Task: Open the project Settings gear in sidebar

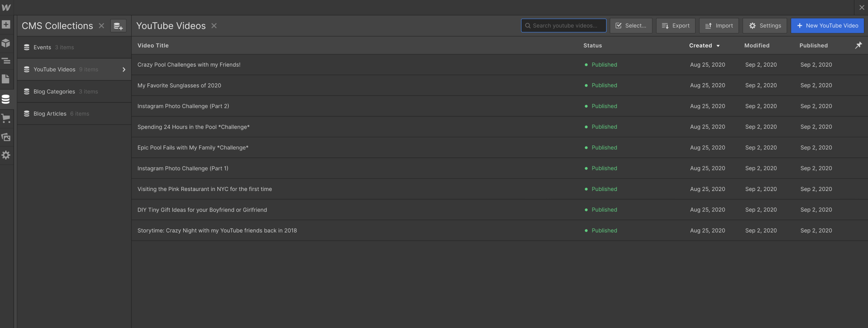Action: (x=6, y=155)
